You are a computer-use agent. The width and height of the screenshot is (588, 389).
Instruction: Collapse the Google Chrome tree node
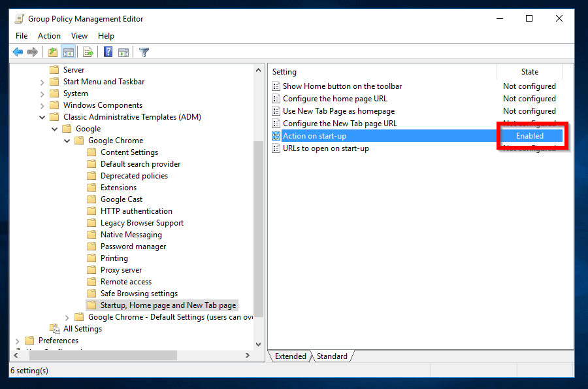pyautogui.click(x=67, y=141)
